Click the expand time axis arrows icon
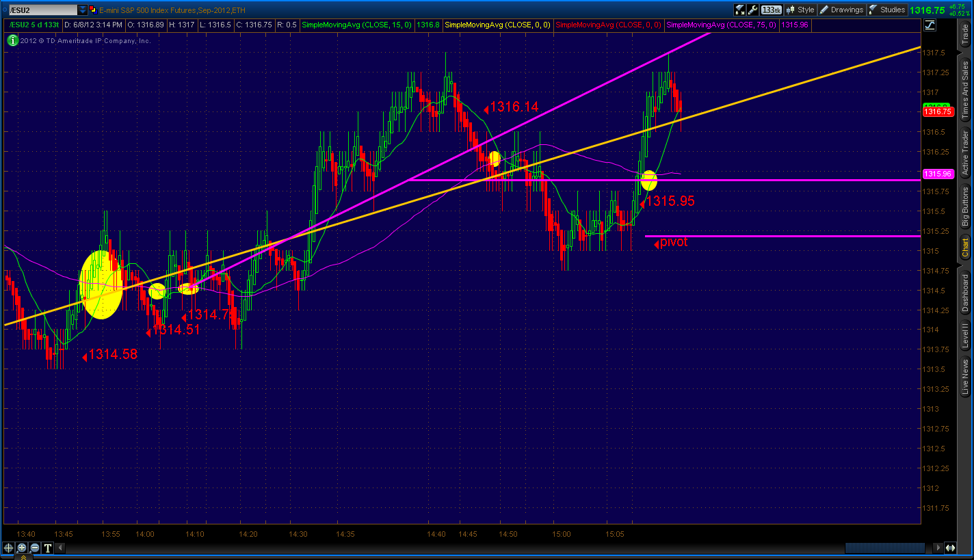The width and height of the screenshot is (974, 560). [x=950, y=548]
